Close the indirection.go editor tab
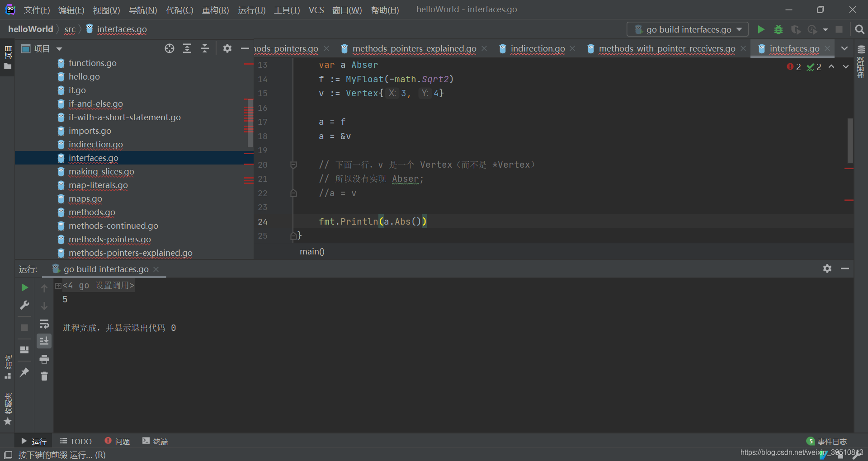The width and height of the screenshot is (868, 461). (x=572, y=48)
